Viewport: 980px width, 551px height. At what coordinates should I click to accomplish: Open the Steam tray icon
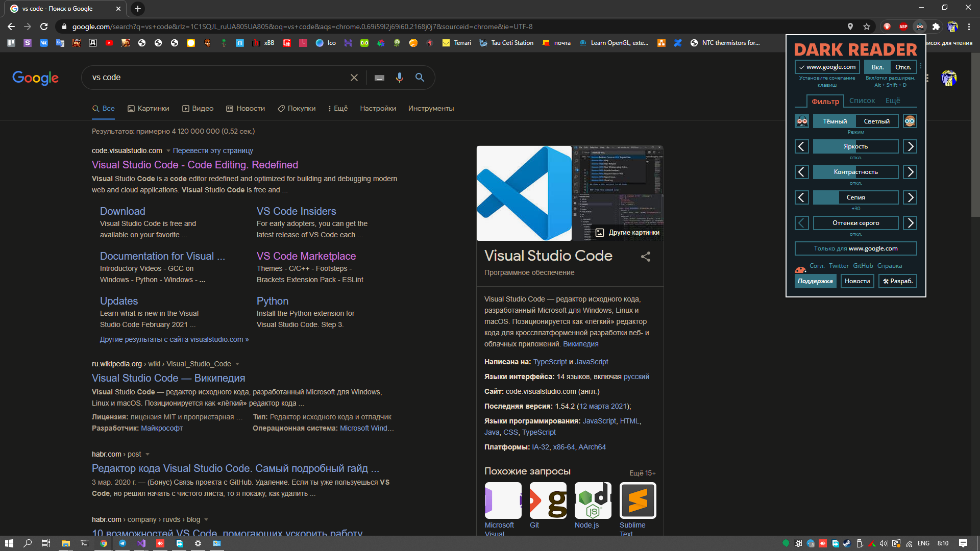[x=847, y=543]
